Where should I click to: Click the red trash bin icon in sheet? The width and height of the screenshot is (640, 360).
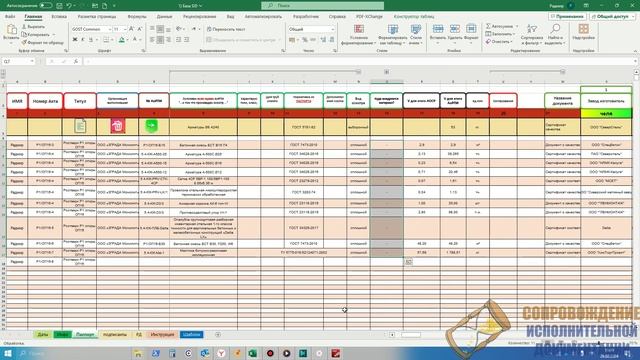118,126
